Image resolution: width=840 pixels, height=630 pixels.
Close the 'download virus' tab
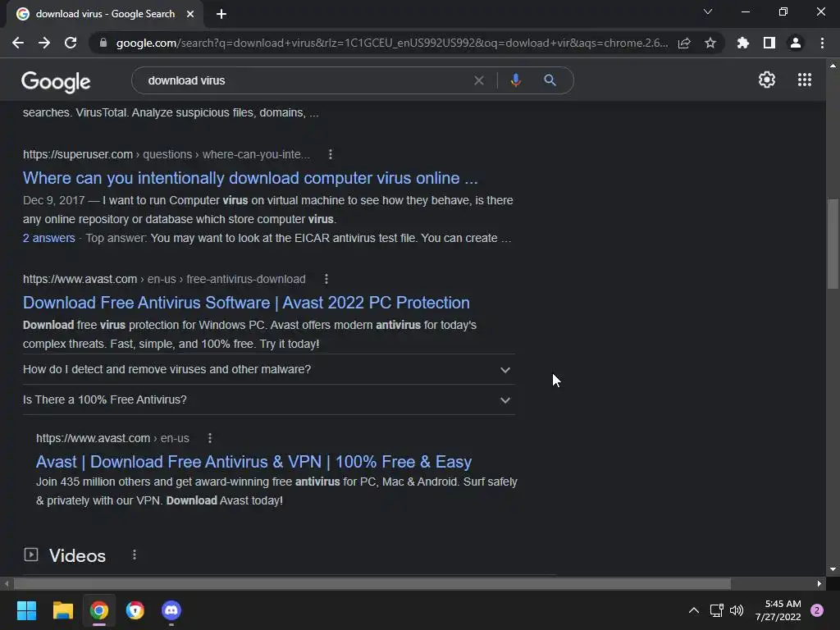tap(190, 14)
